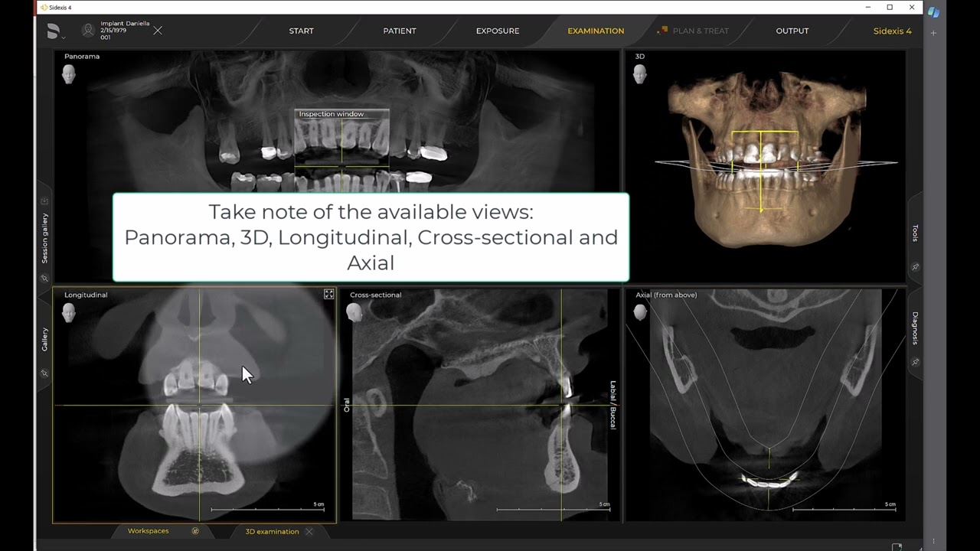Go to the EXPOSURE phase

(x=498, y=31)
